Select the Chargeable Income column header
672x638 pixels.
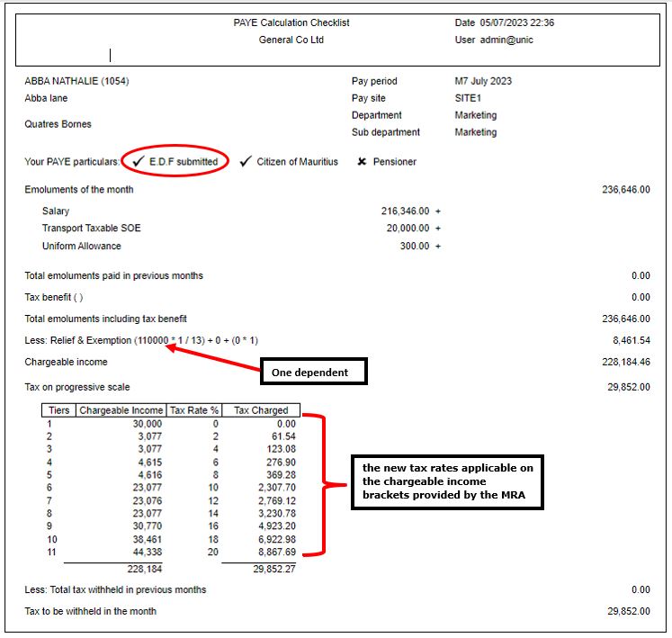pos(120,410)
